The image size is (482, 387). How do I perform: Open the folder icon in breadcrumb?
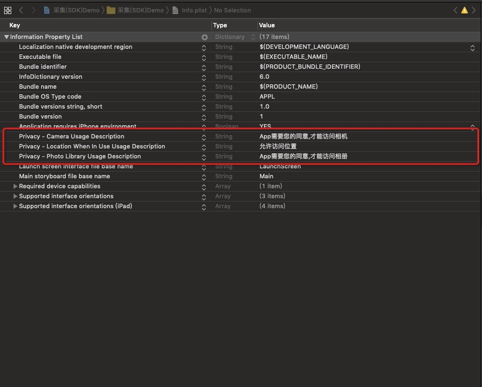click(x=111, y=10)
